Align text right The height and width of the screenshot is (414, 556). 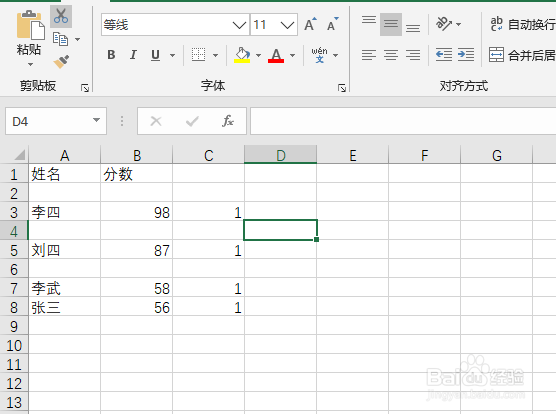[x=413, y=55]
